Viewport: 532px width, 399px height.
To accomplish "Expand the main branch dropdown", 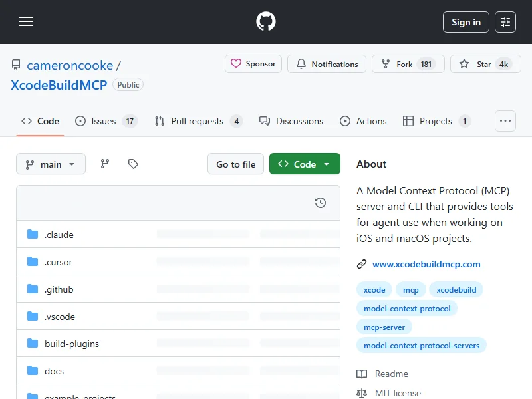I will tap(51, 164).
